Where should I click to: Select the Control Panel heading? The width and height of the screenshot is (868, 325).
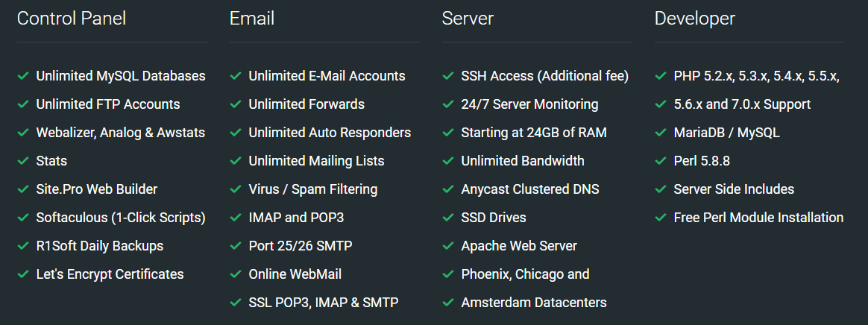click(x=72, y=19)
